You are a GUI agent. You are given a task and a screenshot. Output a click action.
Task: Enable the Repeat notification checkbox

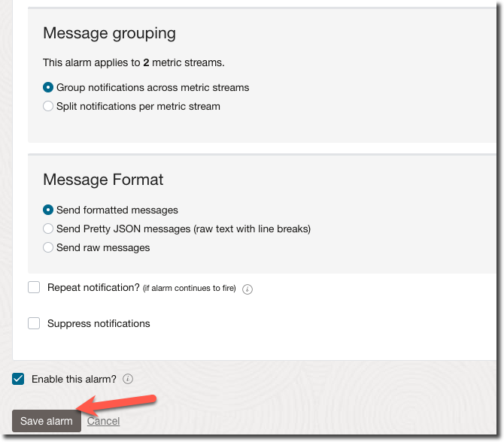click(x=34, y=287)
